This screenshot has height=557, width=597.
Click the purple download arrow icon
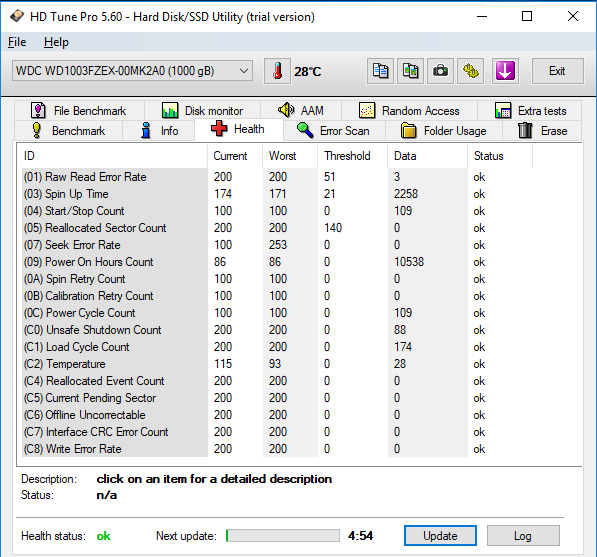pos(505,71)
